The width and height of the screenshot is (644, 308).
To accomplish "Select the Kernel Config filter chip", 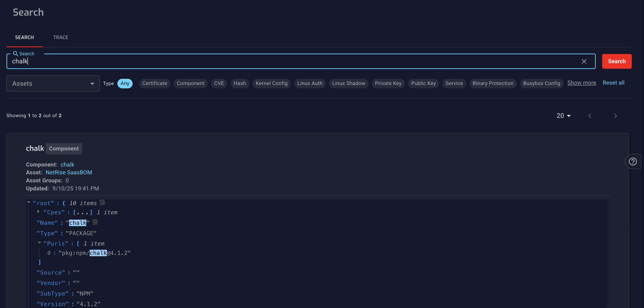I will (x=271, y=83).
